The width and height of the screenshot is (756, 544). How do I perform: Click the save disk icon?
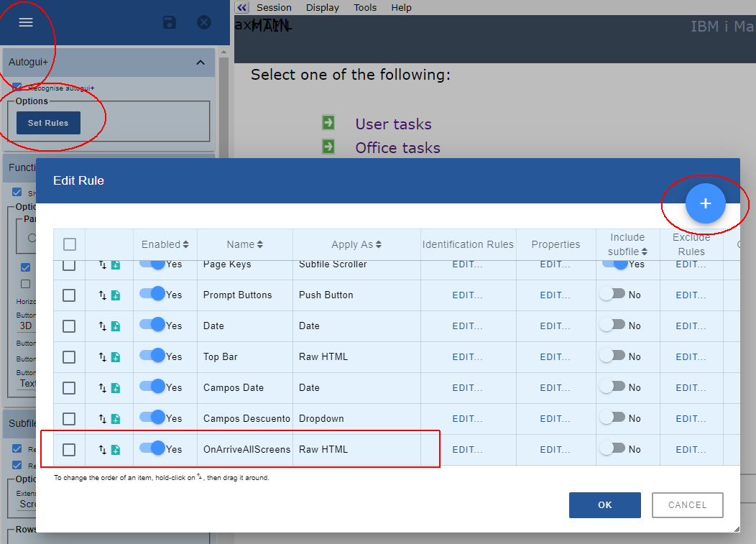[x=170, y=22]
